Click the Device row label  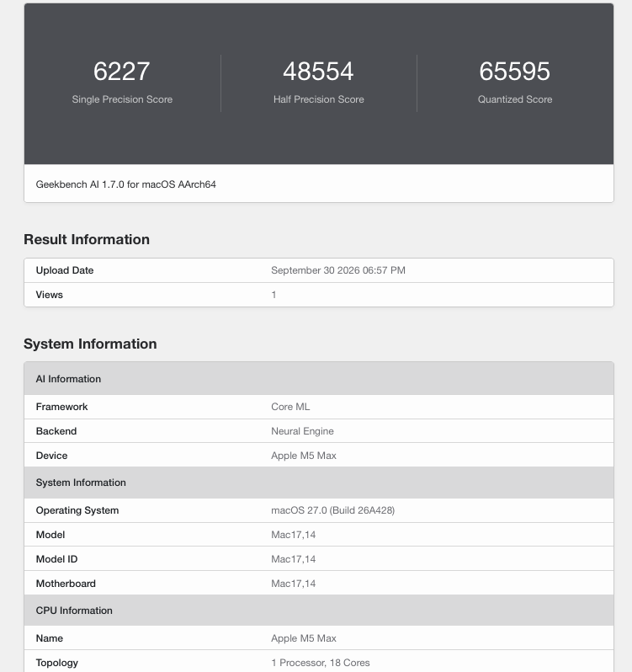click(51, 456)
